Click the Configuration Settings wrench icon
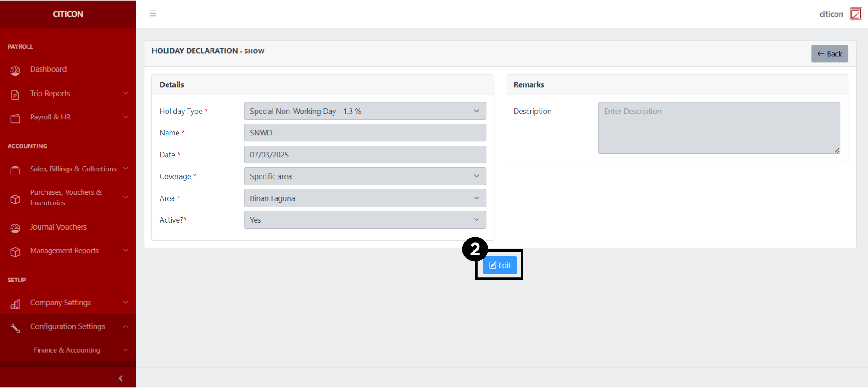 point(15,328)
